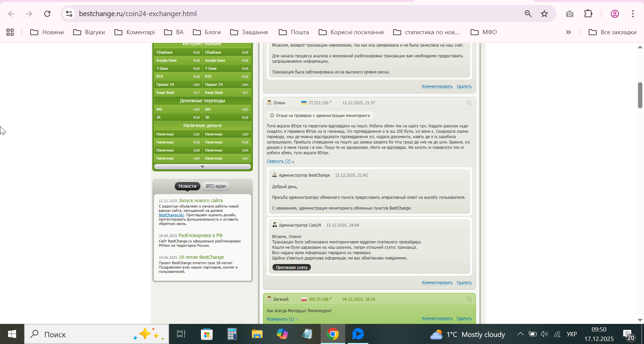Click the Администратор BestChange author name
Screen dimensions: 644x344
304,175
